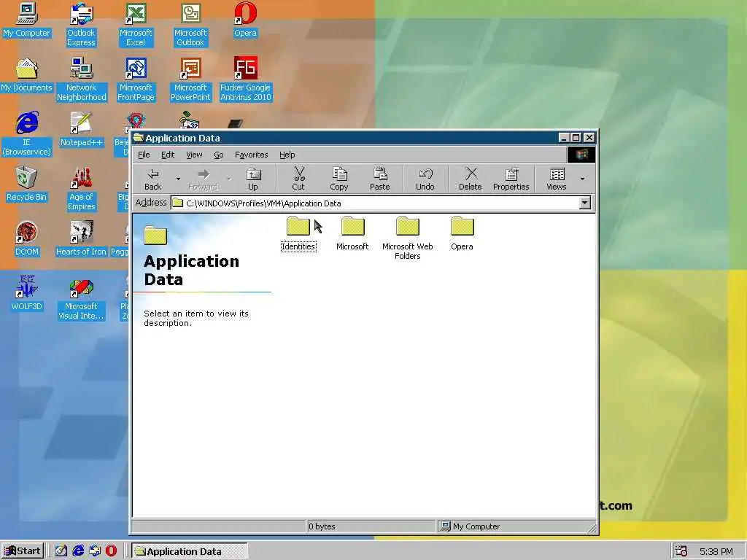Click the system tray scheduler icon

681,551
